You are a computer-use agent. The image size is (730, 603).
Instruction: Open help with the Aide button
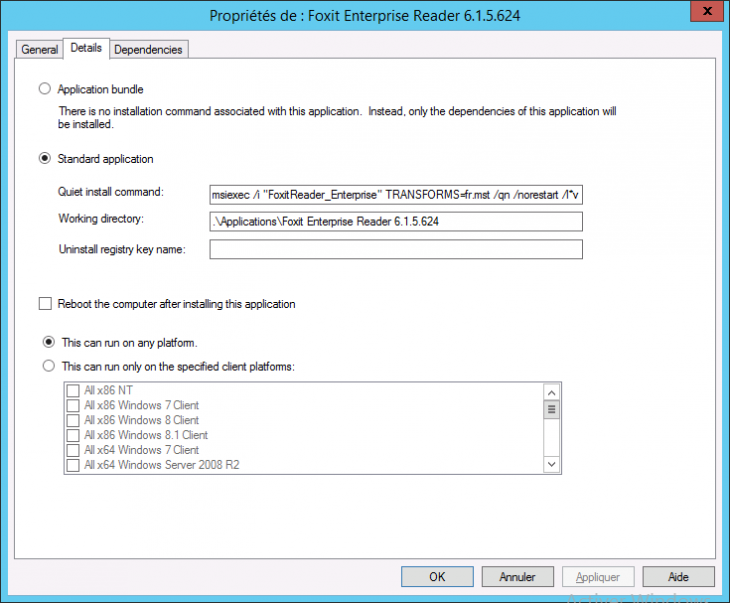679,577
